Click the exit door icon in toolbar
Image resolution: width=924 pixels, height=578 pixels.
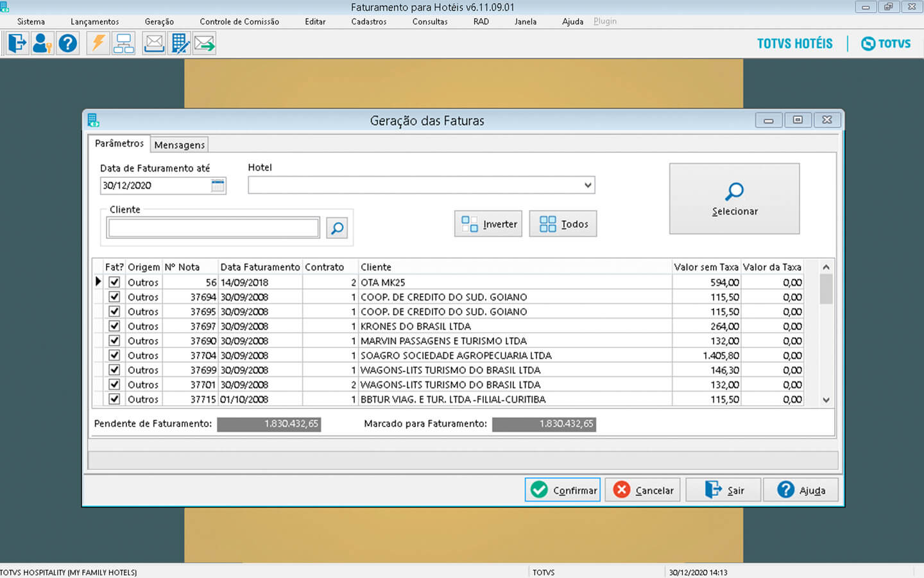17,44
